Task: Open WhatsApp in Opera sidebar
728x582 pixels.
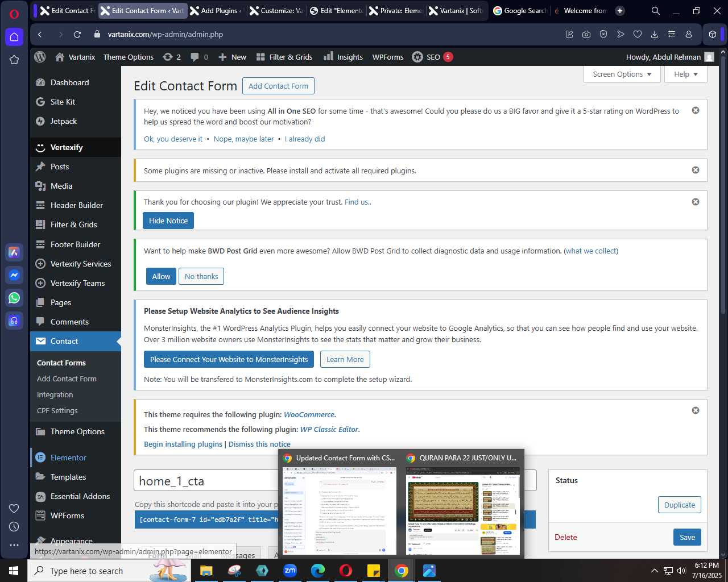Action: (x=14, y=298)
